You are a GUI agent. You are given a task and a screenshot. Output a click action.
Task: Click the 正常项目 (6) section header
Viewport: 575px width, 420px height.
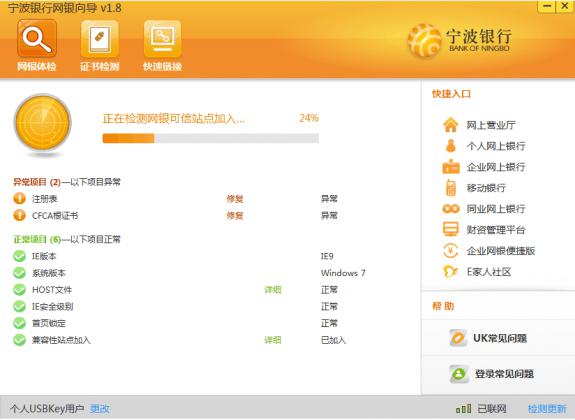pyautogui.click(x=67, y=240)
